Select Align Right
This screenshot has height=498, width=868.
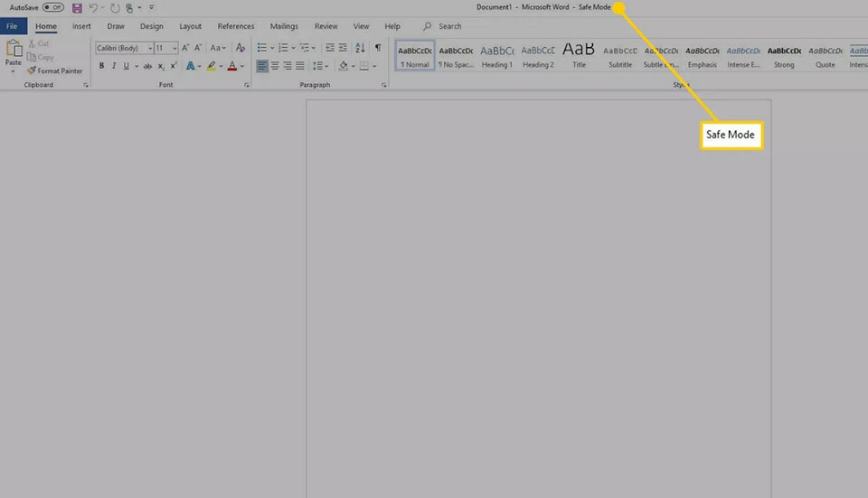point(288,66)
